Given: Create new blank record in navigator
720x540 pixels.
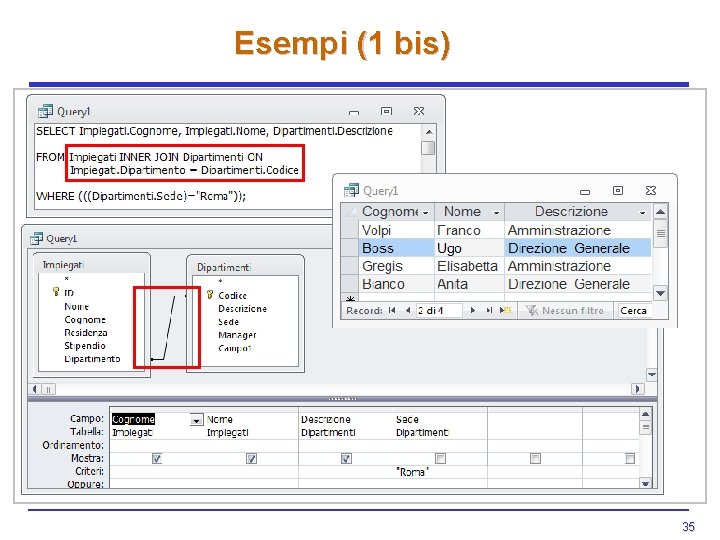Looking at the screenshot, I should coord(506,310).
